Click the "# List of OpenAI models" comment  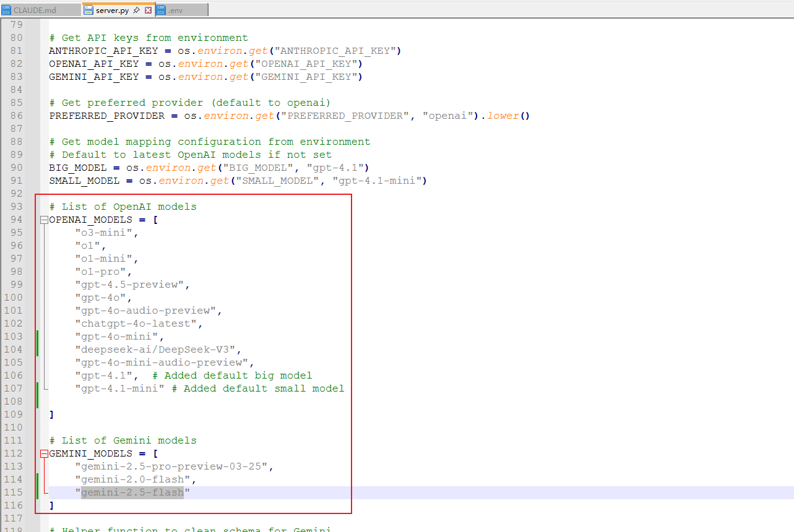tap(123, 207)
